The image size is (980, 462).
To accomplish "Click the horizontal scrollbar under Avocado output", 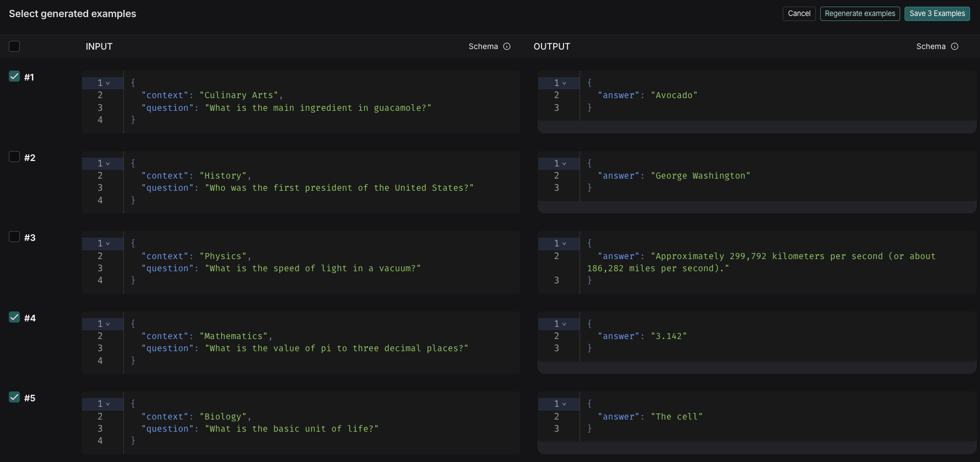I will [756, 127].
